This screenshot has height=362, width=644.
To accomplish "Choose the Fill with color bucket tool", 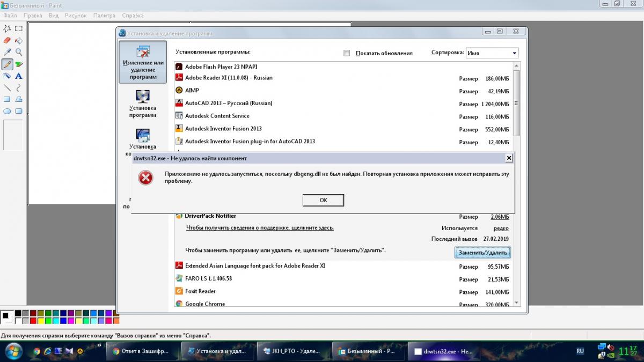I will coord(19,40).
